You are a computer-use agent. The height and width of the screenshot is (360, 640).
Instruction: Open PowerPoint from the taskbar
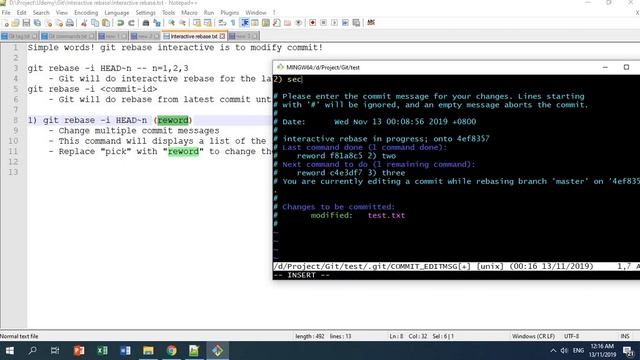79,351
